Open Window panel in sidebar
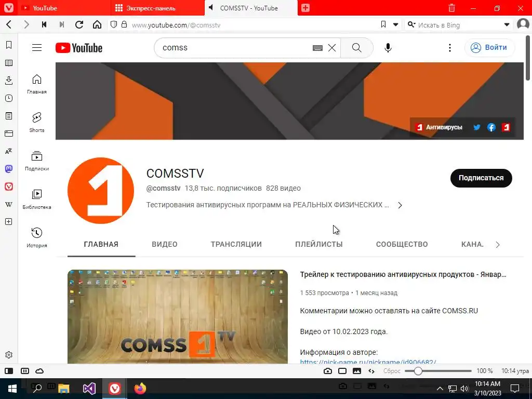 point(9,134)
